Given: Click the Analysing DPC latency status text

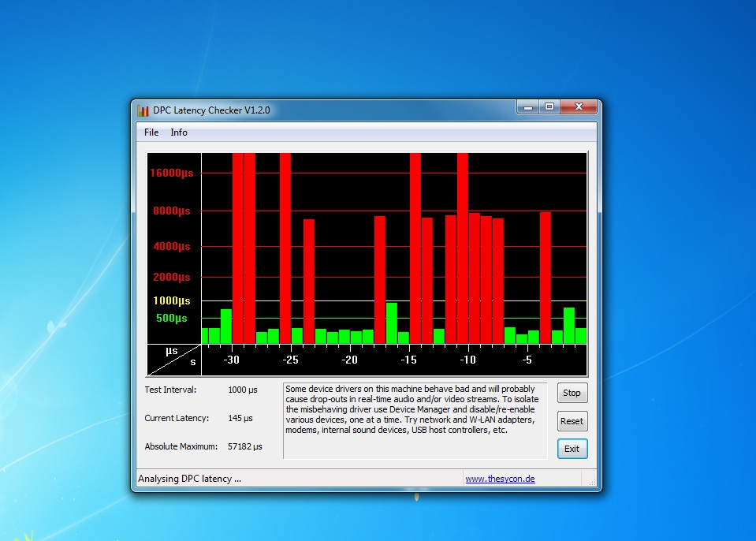Looking at the screenshot, I should point(189,479).
